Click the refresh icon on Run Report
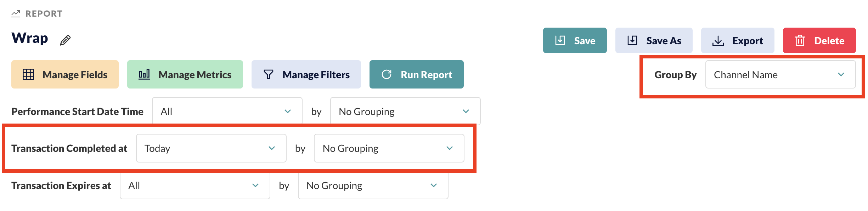Image resolution: width=868 pixels, height=211 pixels. click(x=387, y=74)
